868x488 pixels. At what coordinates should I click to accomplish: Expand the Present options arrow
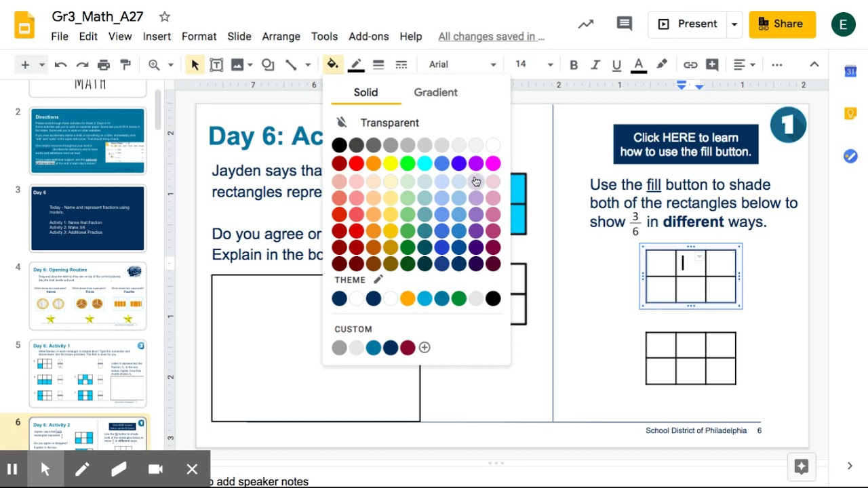(734, 24)
